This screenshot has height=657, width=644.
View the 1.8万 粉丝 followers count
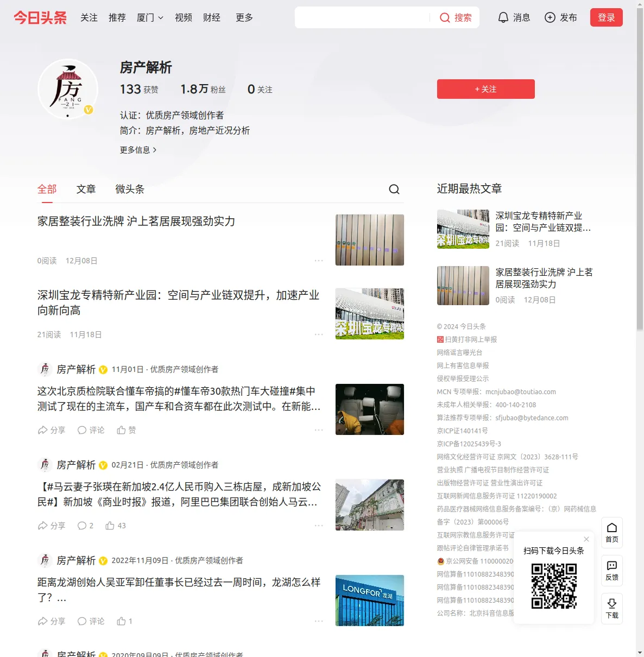pyautogui.click(x=203, y=89)
